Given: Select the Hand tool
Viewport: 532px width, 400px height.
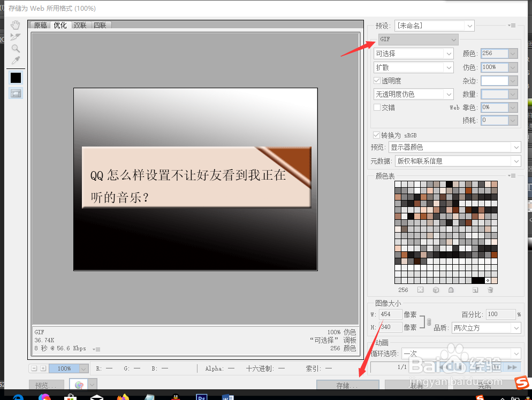Looking at the screenshot, I should tap(16, 25).
